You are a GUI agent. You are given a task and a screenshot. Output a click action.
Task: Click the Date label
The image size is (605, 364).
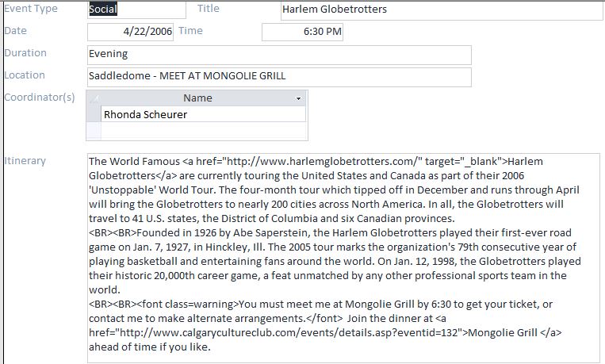tap(15, 31)
